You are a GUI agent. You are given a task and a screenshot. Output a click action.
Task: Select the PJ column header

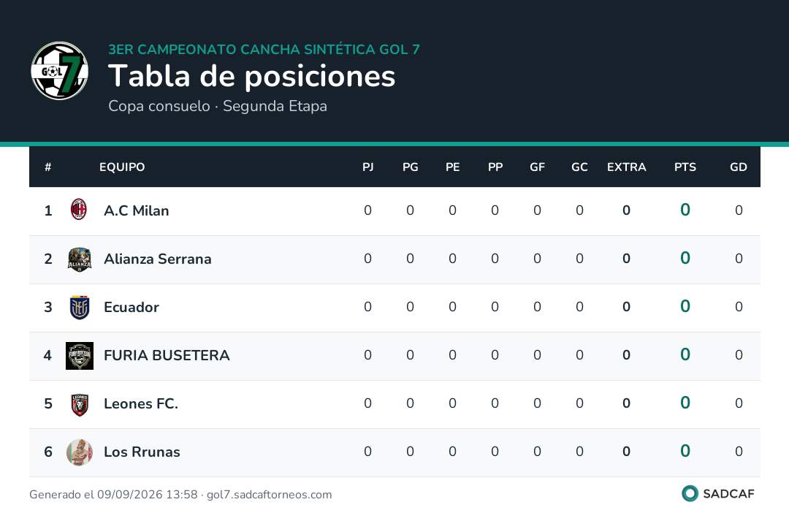tap(367, 167)
